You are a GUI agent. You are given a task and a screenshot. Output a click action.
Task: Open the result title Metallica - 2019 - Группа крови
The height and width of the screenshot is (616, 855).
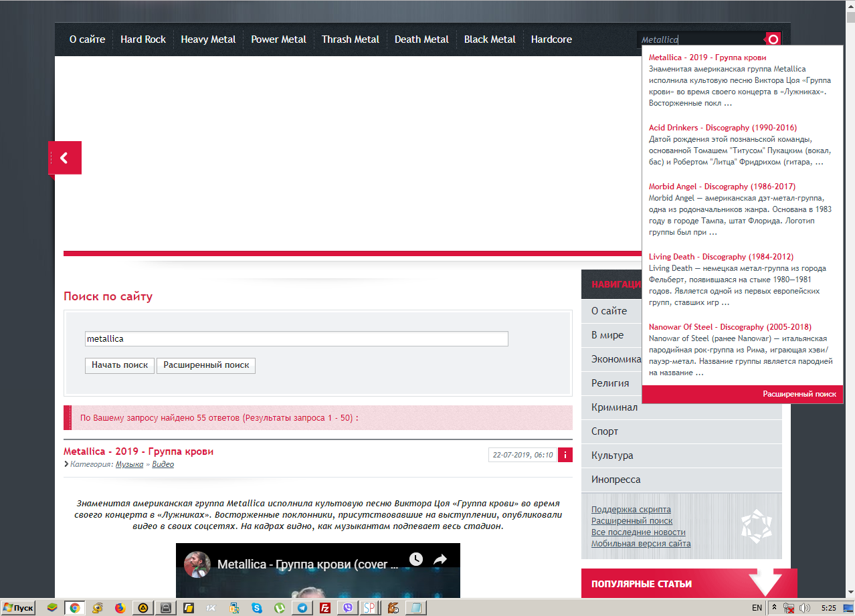point(138,451)
